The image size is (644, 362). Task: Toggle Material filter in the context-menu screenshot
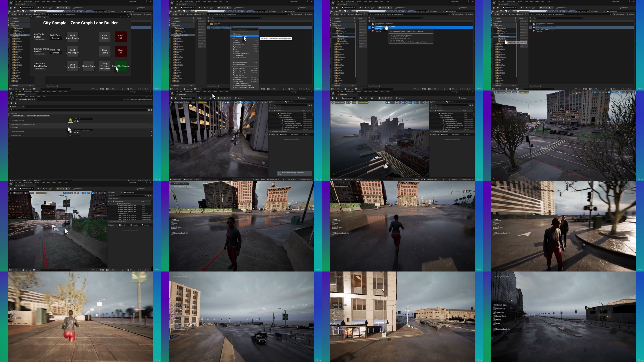(x=201, y=35)
